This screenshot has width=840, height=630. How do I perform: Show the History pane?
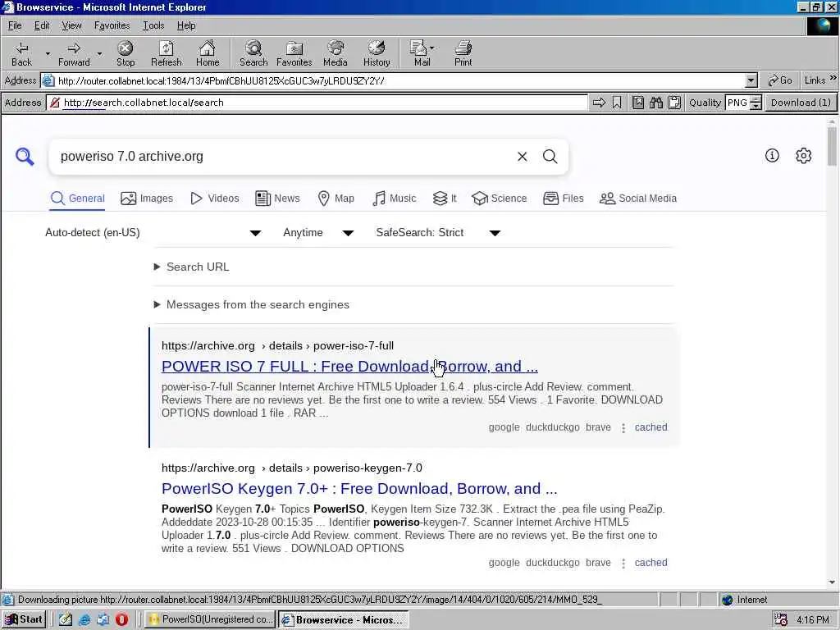click(x=377, y=53)
